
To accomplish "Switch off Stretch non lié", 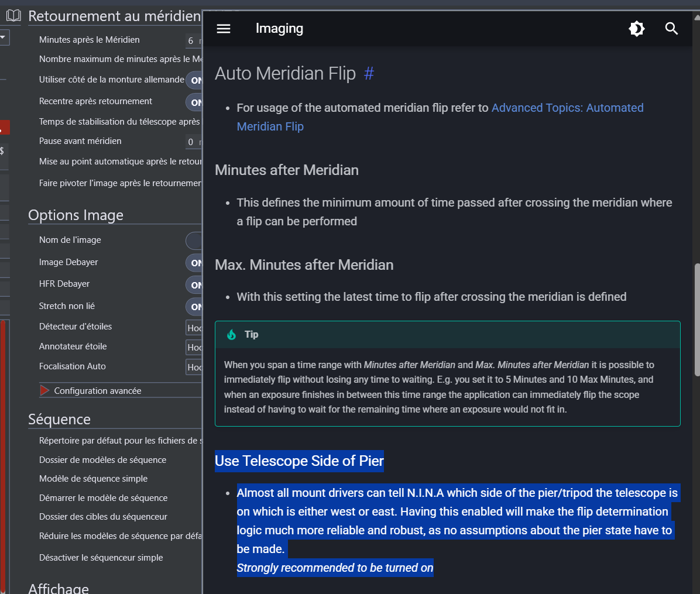I will point(194,307).
